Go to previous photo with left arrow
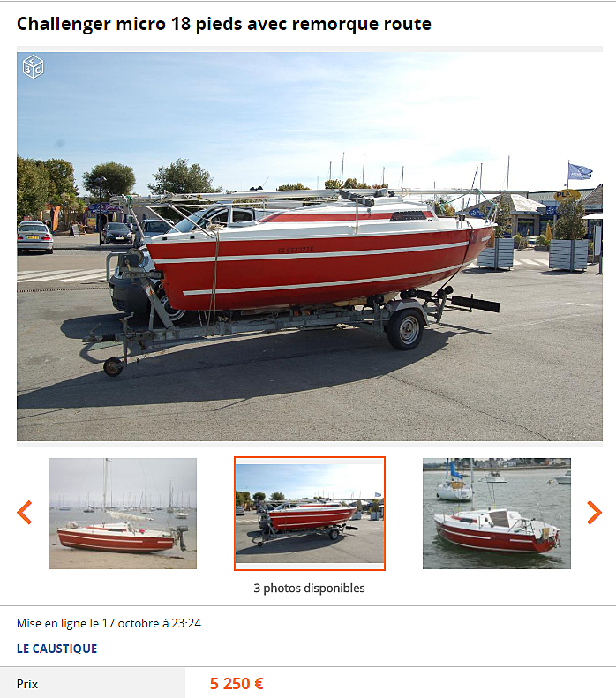616x698 pixels. pyautogui.click(x=25, y=513)
